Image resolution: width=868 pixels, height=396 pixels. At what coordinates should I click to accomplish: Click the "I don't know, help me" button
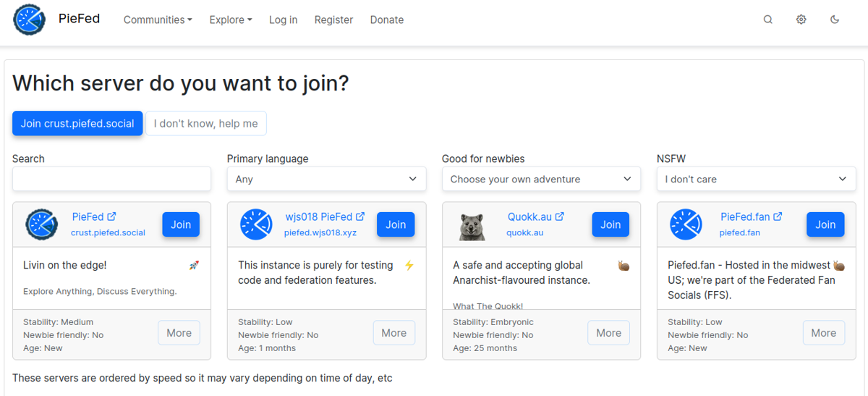coord(206,124)
